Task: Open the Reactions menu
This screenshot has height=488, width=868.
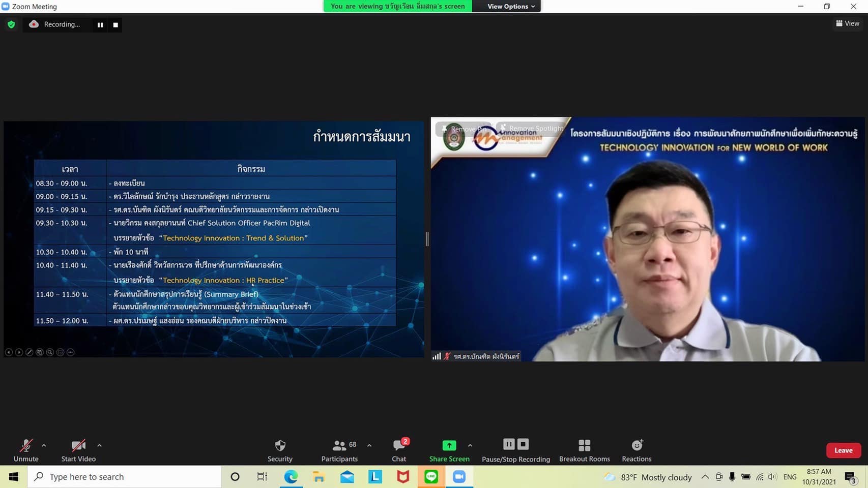Action: tap(636, 450)
